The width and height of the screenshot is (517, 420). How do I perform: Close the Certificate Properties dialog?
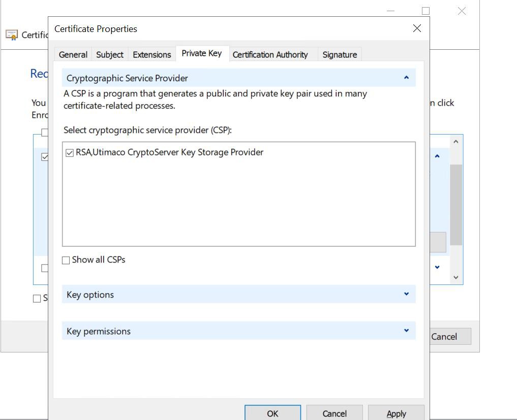(x=417, y=28)
